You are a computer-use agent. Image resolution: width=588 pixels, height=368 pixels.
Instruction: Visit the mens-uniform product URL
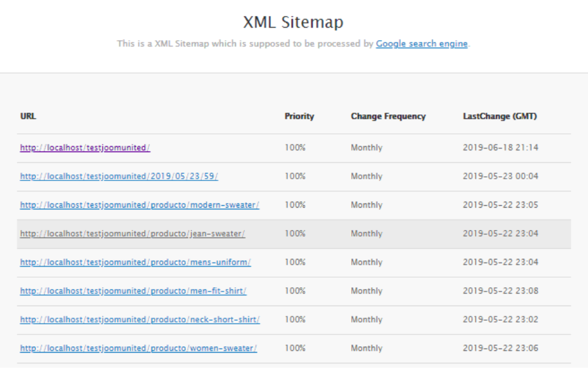pyautogui.click(x=135, y=262)
